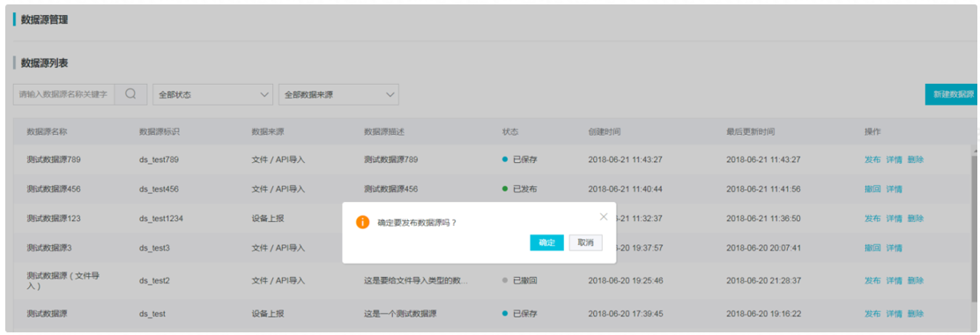Click the 状态 column header

pos(510,132)
